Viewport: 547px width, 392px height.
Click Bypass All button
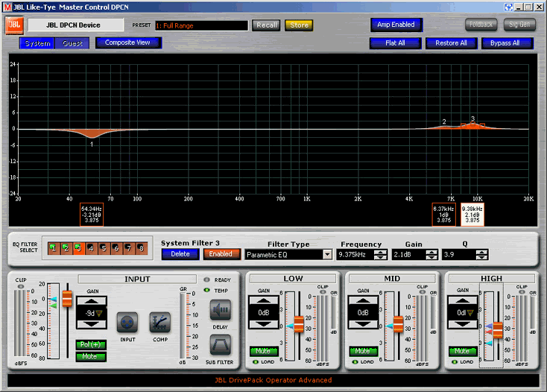[507, 43]
